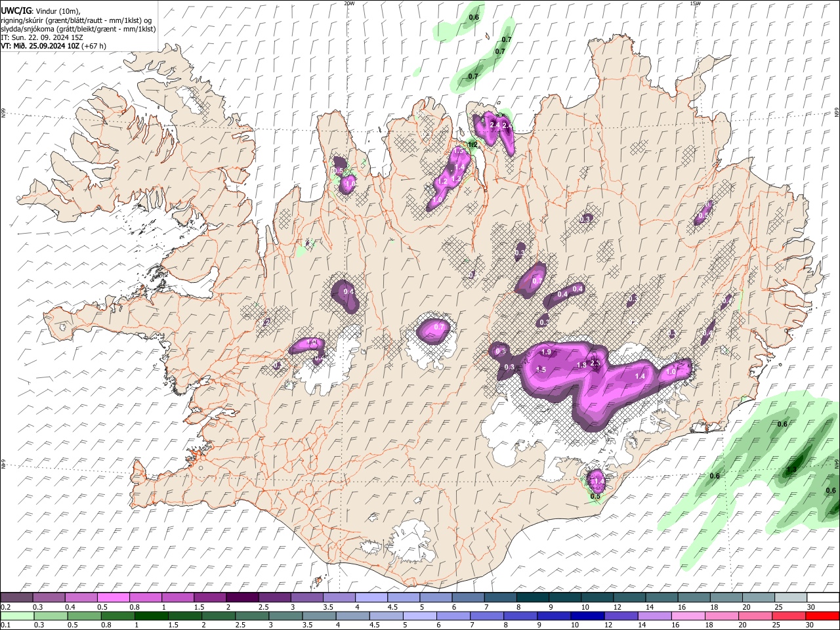Image resolution: width=840 pixels, height=630 pixels.
Task: Click the '2.4' snowfall value on the map
Action: click(x=495, y=125)
